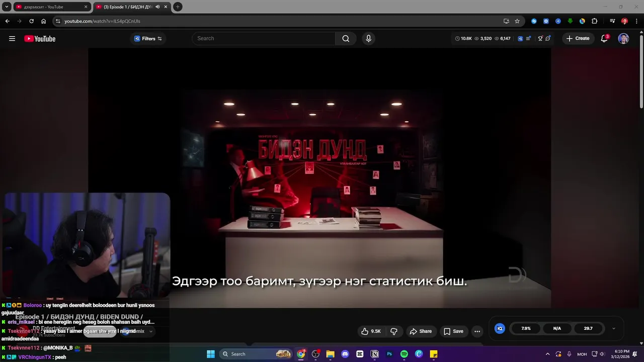Open Sticky Notes from the taskbar
Image resolution: width=644 pixels, height=362 pixels.
point(434,354)
